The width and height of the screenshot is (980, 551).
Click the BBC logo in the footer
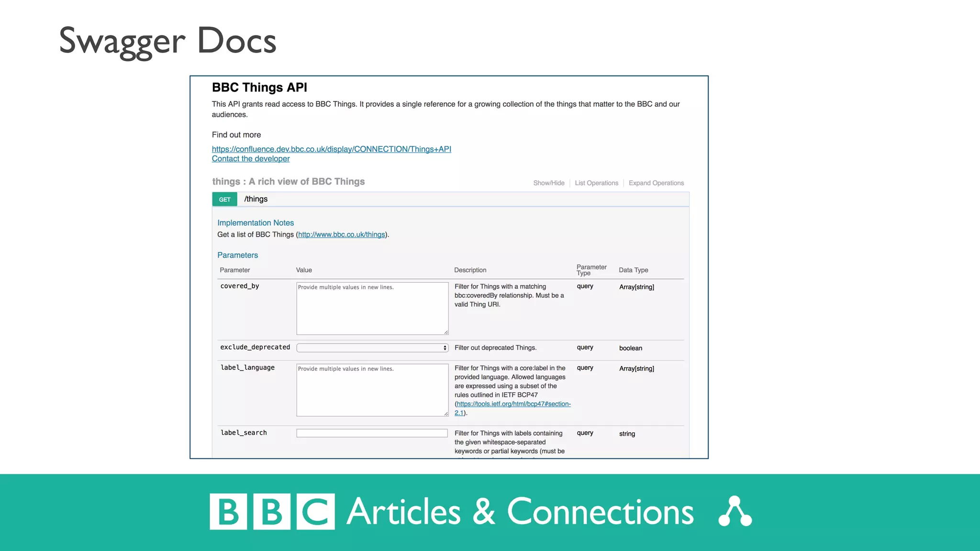[x=272, y=511]
